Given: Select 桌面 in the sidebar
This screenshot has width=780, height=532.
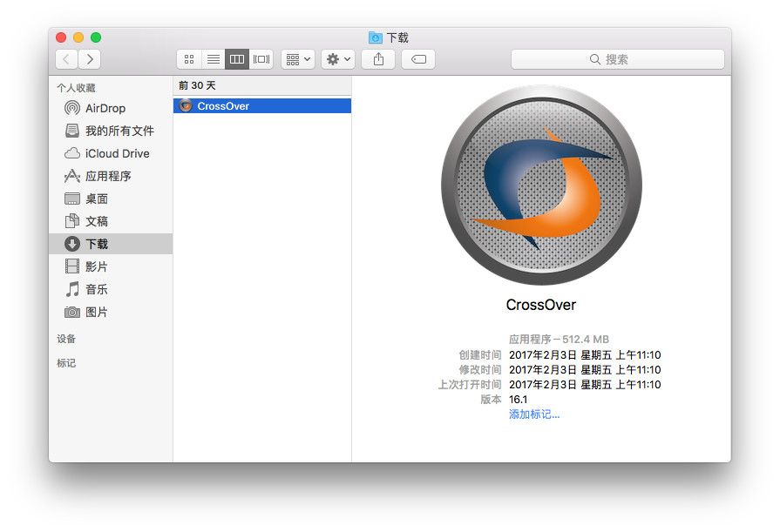Looking at the screenshot, I should click(x=96, y=199).
